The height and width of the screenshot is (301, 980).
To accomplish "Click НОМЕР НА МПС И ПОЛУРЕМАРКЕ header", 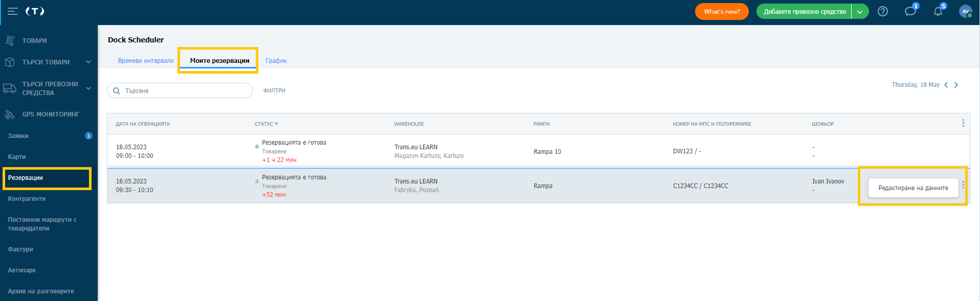I will [711, 124].
